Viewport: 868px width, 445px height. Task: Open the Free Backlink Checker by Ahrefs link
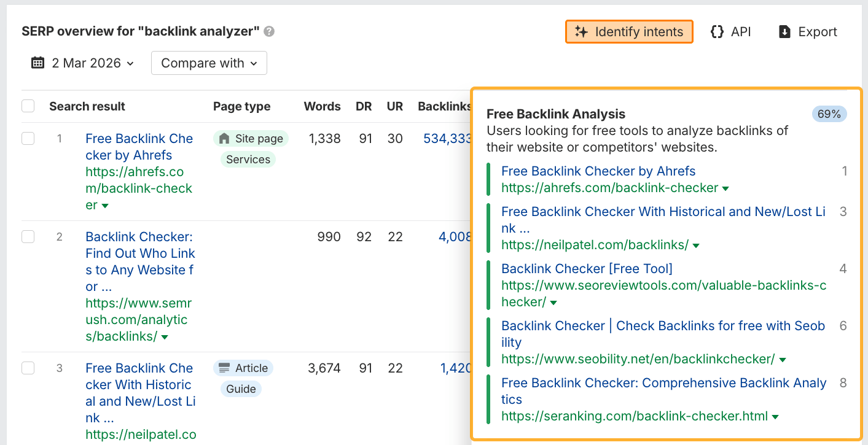tap(598, 171)
